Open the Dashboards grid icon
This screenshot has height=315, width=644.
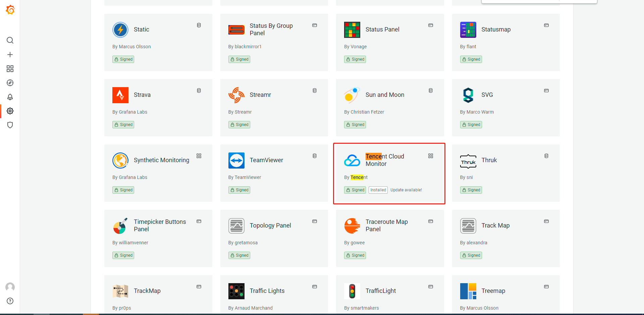click(10, 69)
